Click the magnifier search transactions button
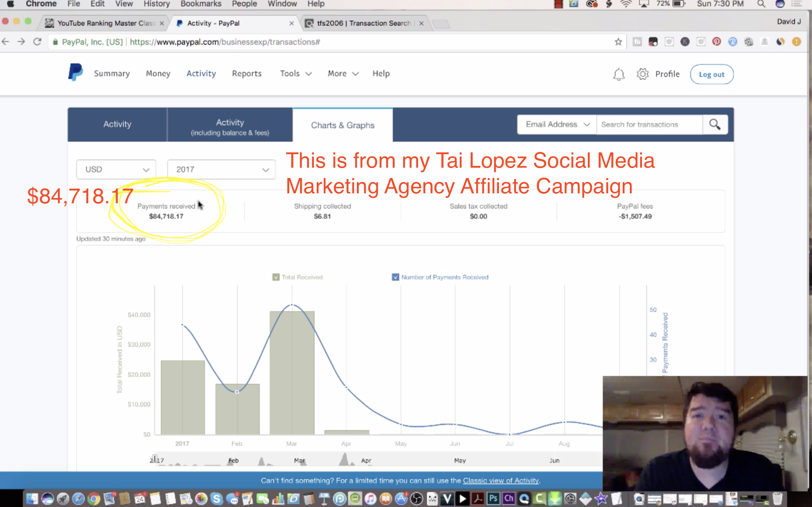This screenshot has width=812, height=507. point(715,125)
